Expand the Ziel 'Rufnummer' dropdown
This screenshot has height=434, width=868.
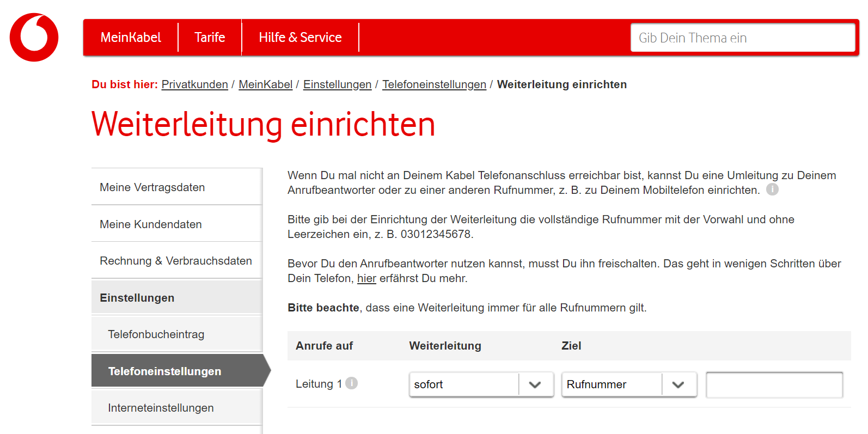(629, 384)
